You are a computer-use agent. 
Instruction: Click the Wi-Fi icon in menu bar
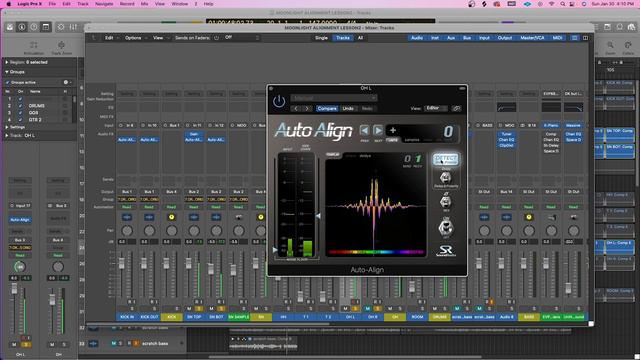552,4
